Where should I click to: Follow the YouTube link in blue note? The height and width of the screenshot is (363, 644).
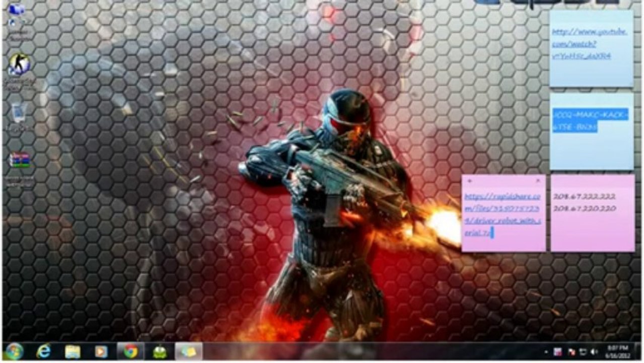[x=589, y=44]
